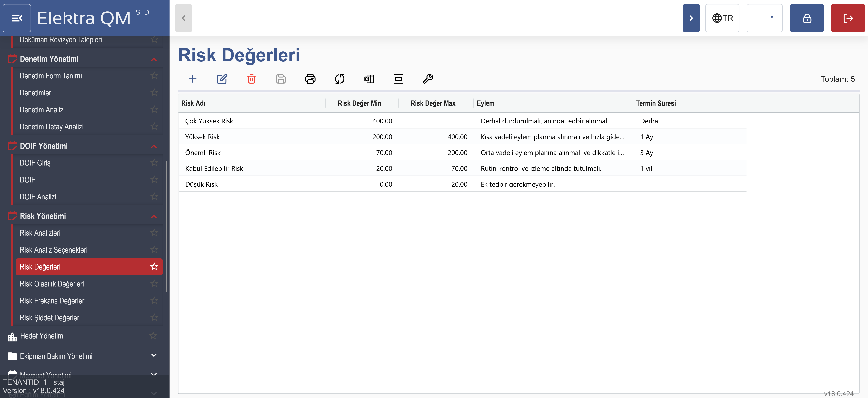
Task: Export table with the Excel icon
Action: click(x=369, y=79)
